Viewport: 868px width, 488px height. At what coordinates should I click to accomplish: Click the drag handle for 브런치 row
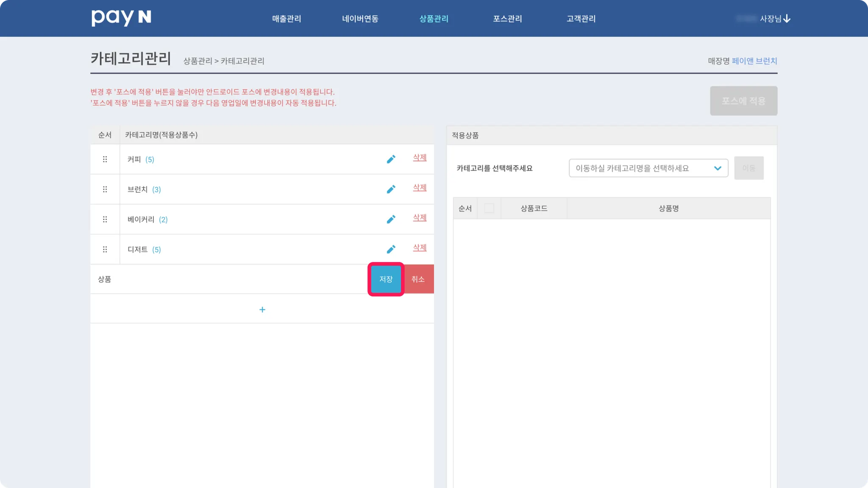click(x=105, y=189)
